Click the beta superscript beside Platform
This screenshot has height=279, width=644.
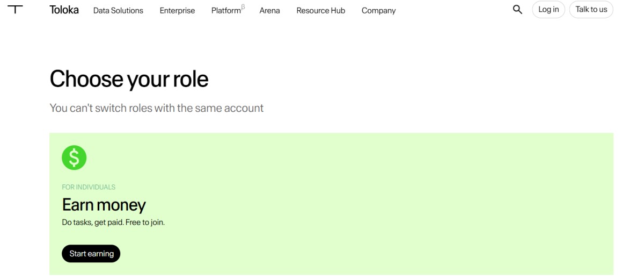point(243,7)
